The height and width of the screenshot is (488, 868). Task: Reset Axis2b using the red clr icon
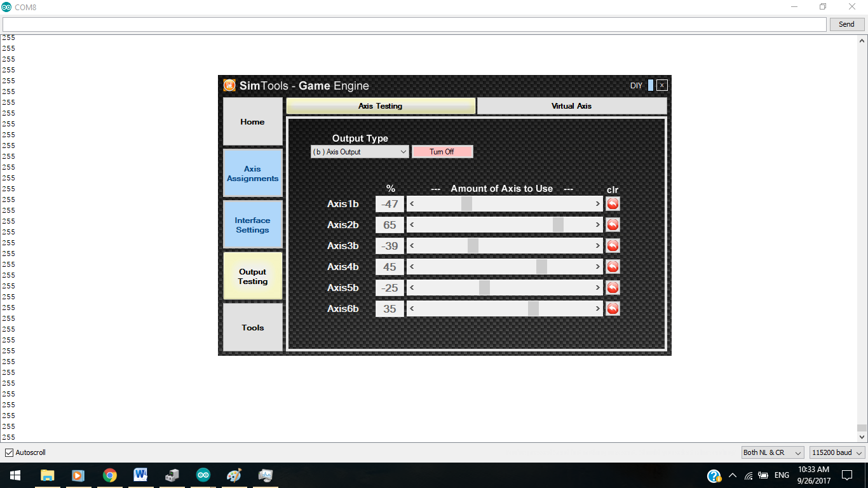tap(613, 225)
